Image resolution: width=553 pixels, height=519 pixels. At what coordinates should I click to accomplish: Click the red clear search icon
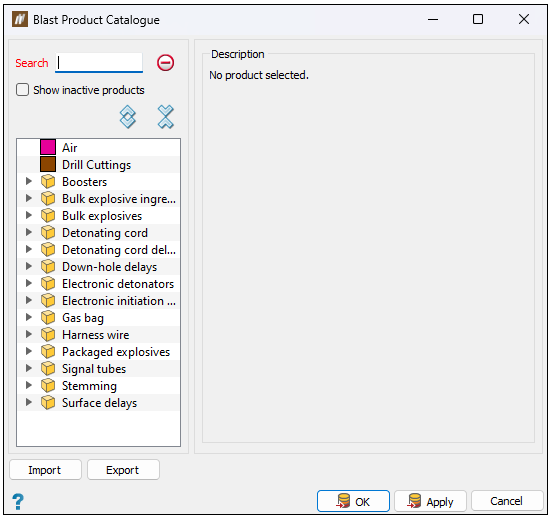(165, 63)
